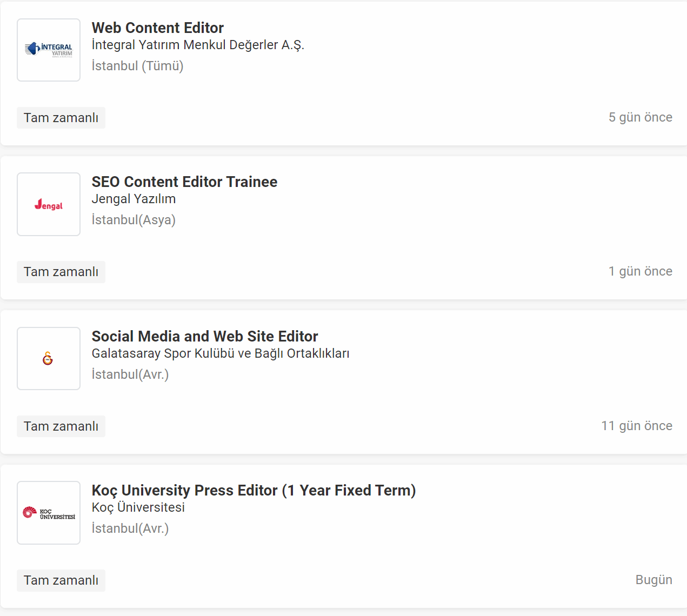Click the 'Bugün' posting date

[654, 580]
